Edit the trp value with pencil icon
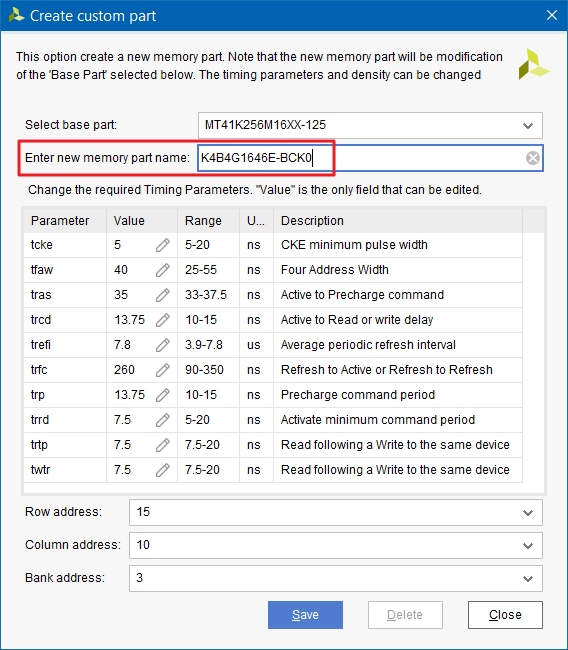 coord(163,395)
